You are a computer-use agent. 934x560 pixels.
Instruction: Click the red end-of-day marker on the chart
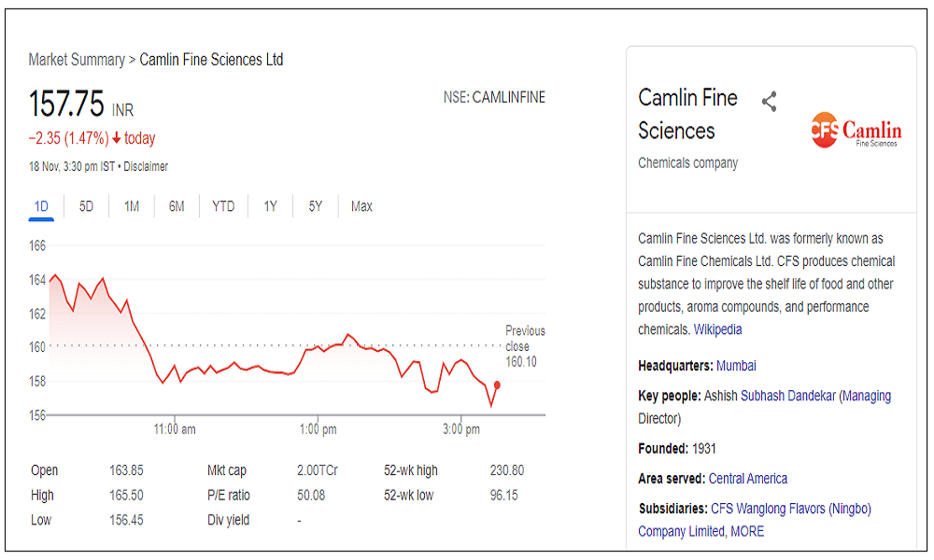[x=497, y=385]
